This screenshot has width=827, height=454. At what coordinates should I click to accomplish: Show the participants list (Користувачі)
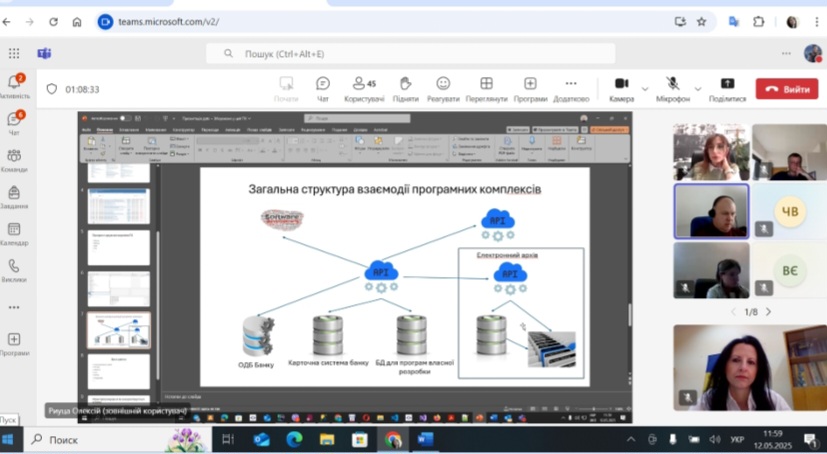[x=364, y=88]
